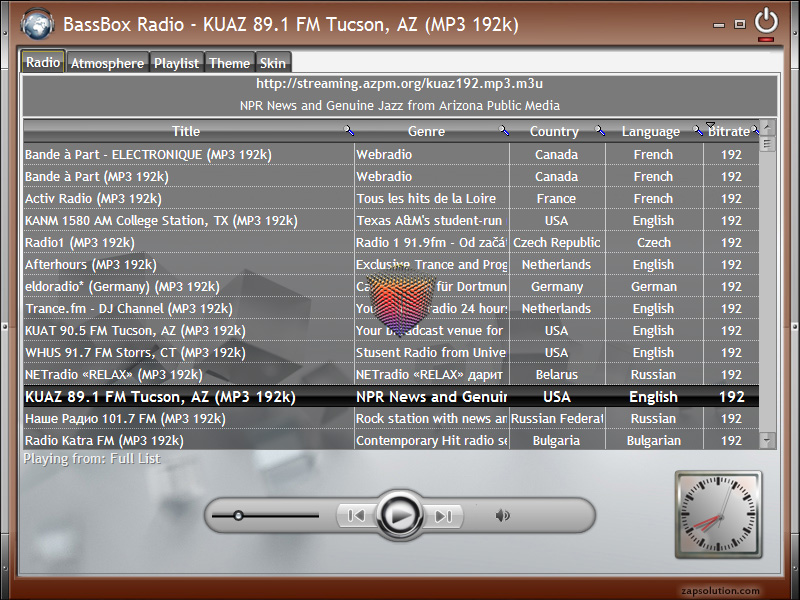The image size is (800, 600).
Task: Sort stations by the Genre column header
Action: tap(427, 131)
